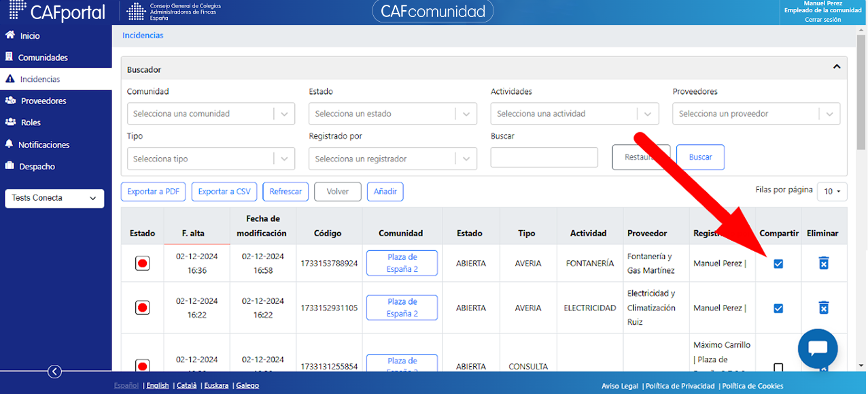Screen dimensions: 868x394
Task: Click trash icon for ELECTRICIDAD incident
Action: (x=823, y=308)
